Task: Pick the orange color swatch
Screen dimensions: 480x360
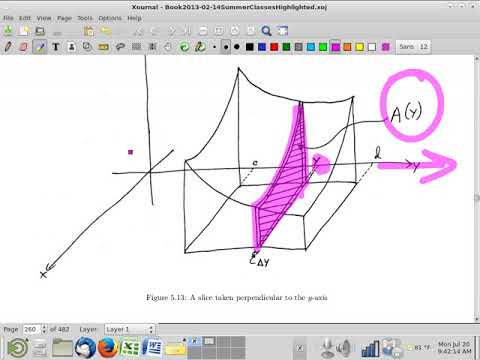Action: point(347,47)
